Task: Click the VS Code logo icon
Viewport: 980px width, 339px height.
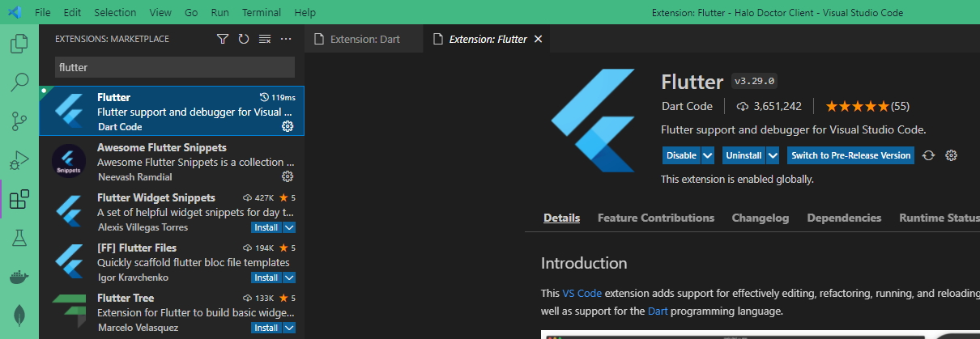Action: point(15,13)
